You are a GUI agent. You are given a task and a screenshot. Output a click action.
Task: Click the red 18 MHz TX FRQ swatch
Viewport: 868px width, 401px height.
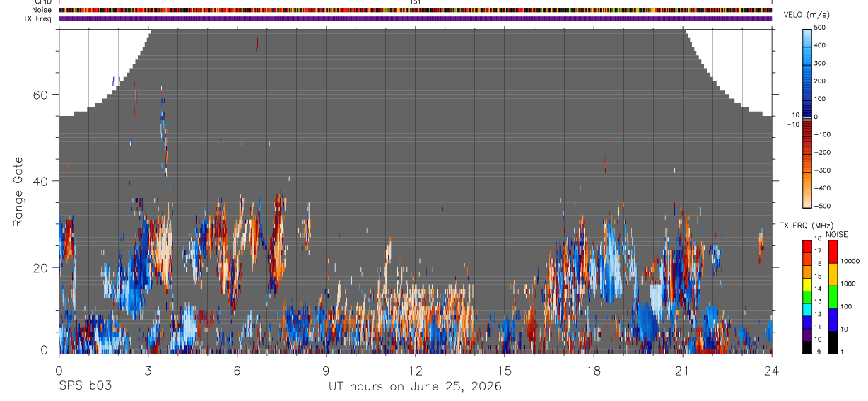coord(807,245)
